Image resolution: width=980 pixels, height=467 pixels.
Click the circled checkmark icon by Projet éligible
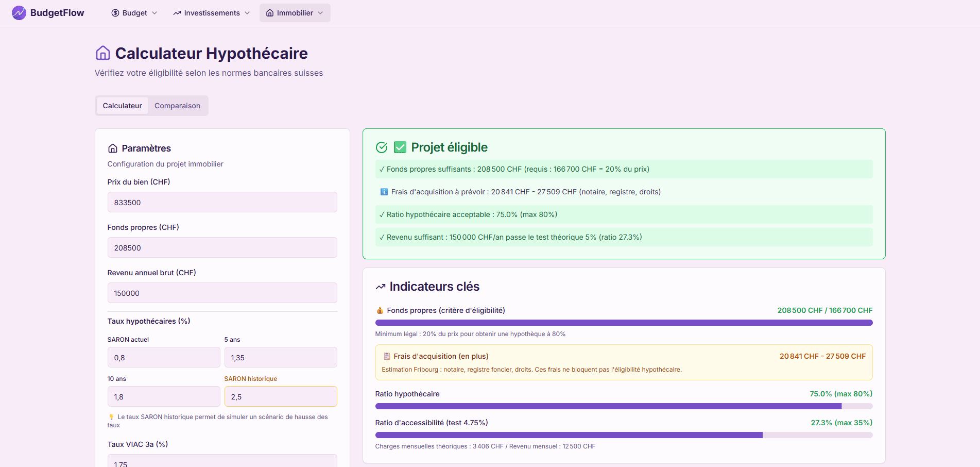pos(382,147)
